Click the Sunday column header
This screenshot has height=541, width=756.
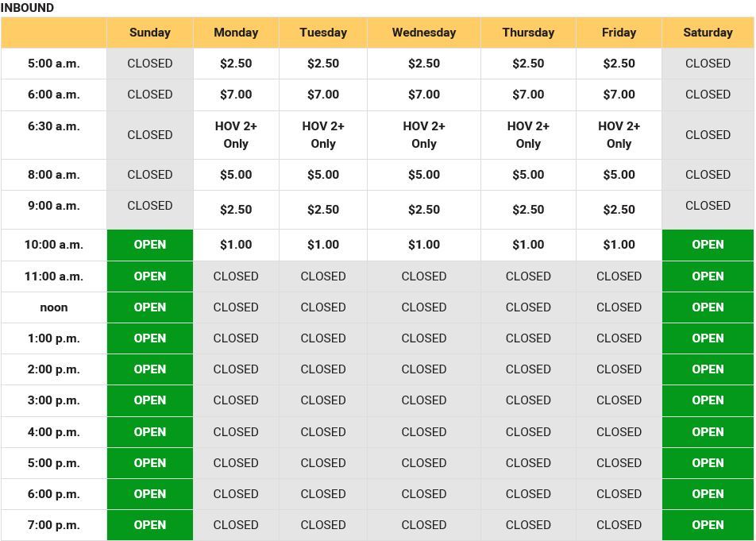tap(150, 33)
